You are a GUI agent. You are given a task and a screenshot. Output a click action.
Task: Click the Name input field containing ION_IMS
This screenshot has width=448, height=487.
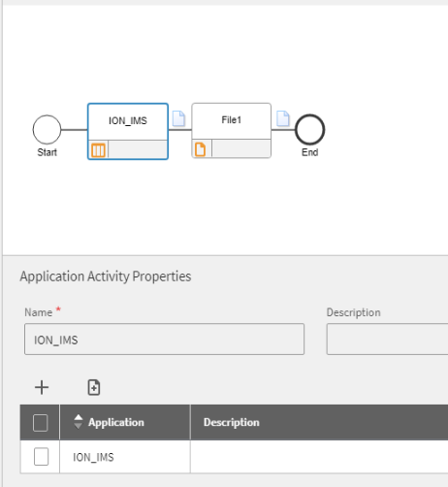164,340
